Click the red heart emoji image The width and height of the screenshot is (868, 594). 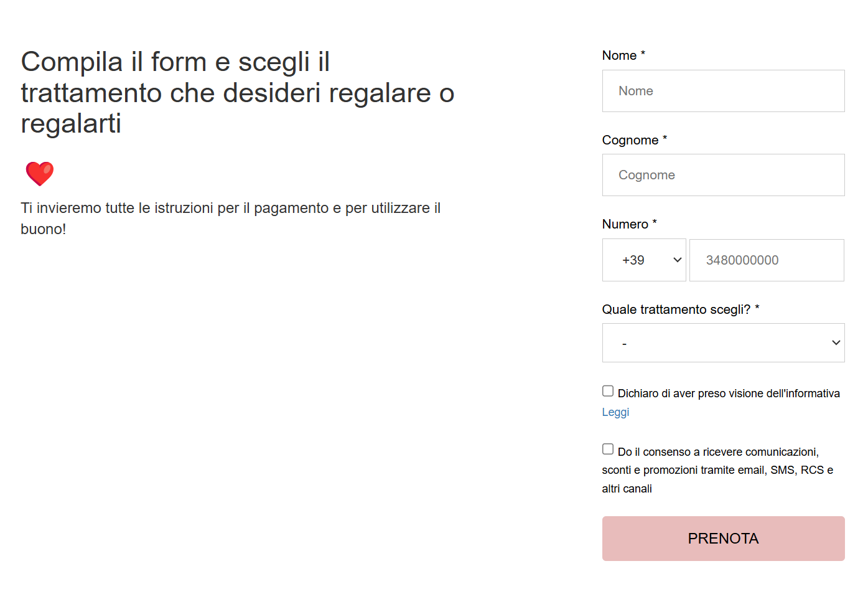pos(40,174)
